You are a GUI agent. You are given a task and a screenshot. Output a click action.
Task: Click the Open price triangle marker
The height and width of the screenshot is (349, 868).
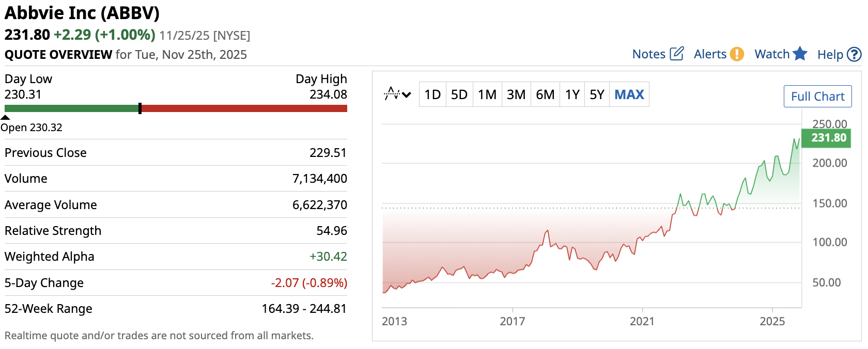(x=5, y=118)
